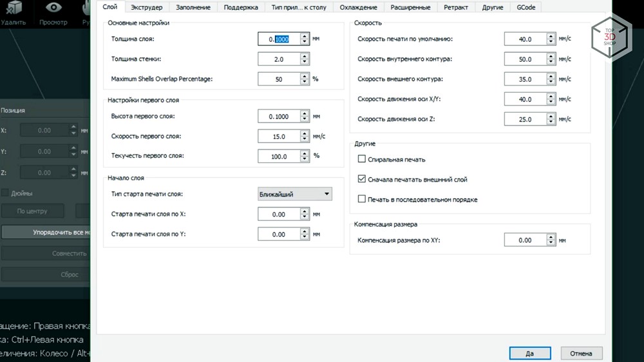Adjust Высота первого слоя spinner arrows
The image size is (644, 362).
pyautogui.click(x=305, y=117)
